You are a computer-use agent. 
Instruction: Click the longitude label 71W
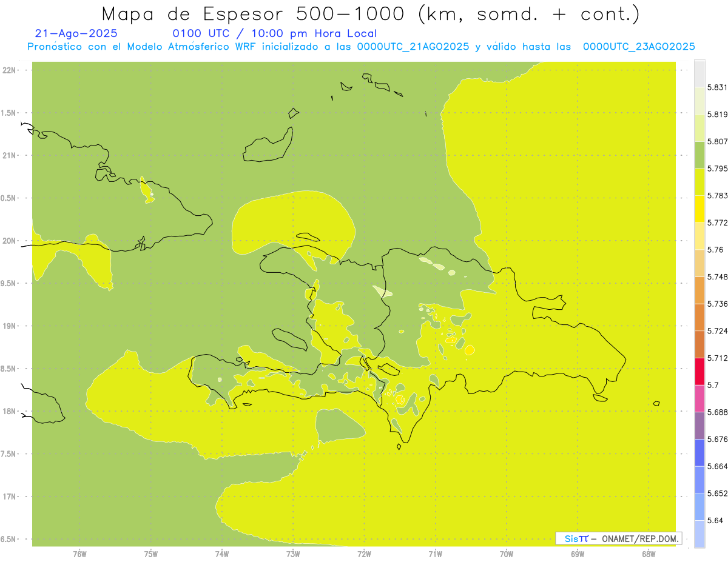pos(435,554)
